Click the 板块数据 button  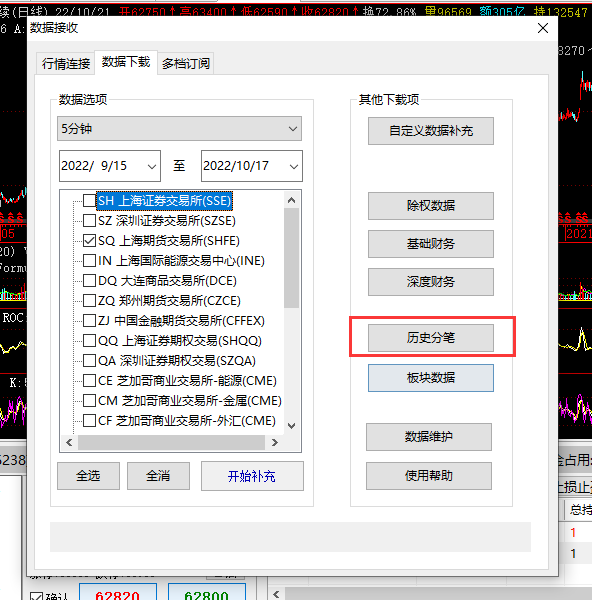431,378
